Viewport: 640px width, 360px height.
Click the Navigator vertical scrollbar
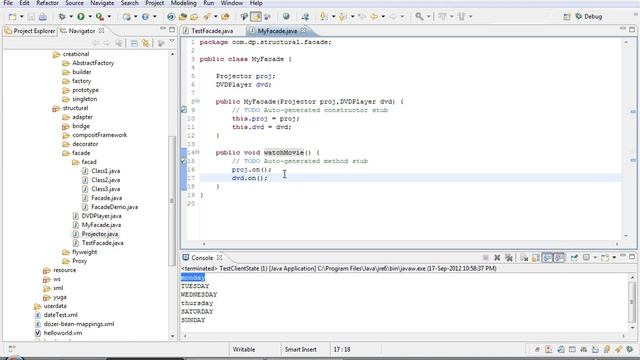click(172, 200)
